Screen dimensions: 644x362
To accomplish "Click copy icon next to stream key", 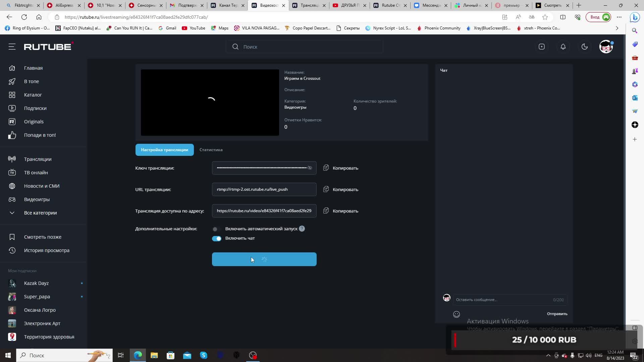I will click(x=326, y=168).
